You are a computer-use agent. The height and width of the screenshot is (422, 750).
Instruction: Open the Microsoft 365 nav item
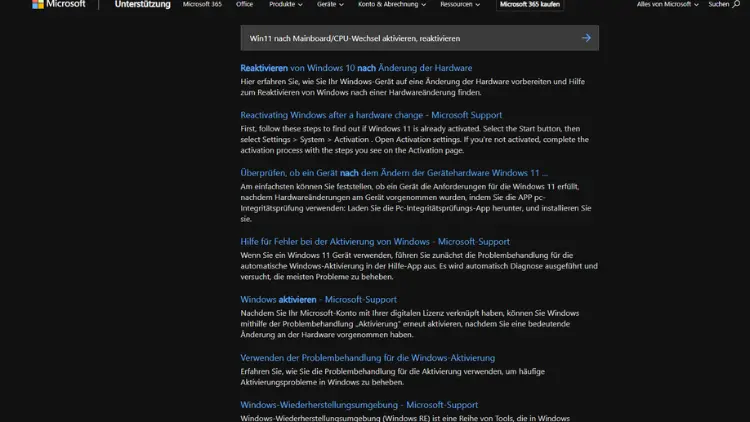[x=202, y=4]
